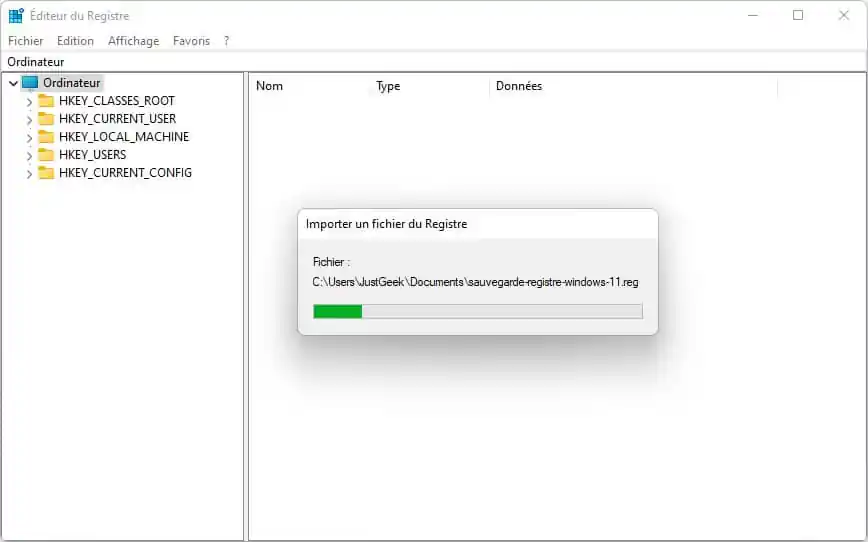
Task: Select the HKEY_CURRENT_CONFIG label
Action: tap(125, 173)
